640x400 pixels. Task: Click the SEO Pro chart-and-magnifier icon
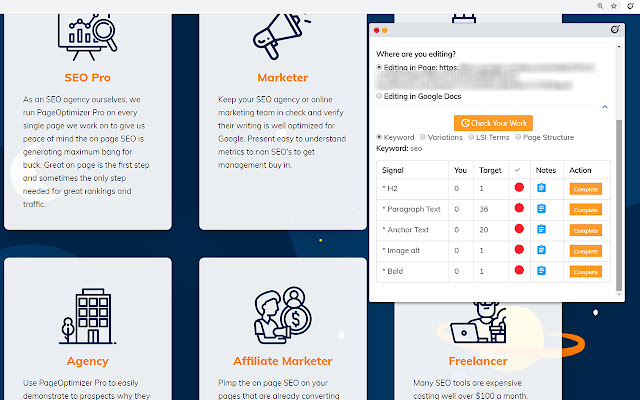click(87, 37)
